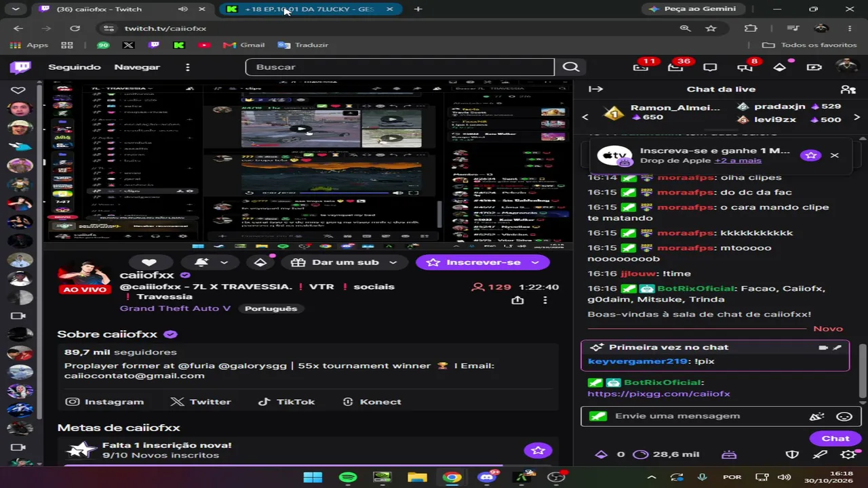
Task: Open Spotify from the taskbar
Action: click(348, 477)
